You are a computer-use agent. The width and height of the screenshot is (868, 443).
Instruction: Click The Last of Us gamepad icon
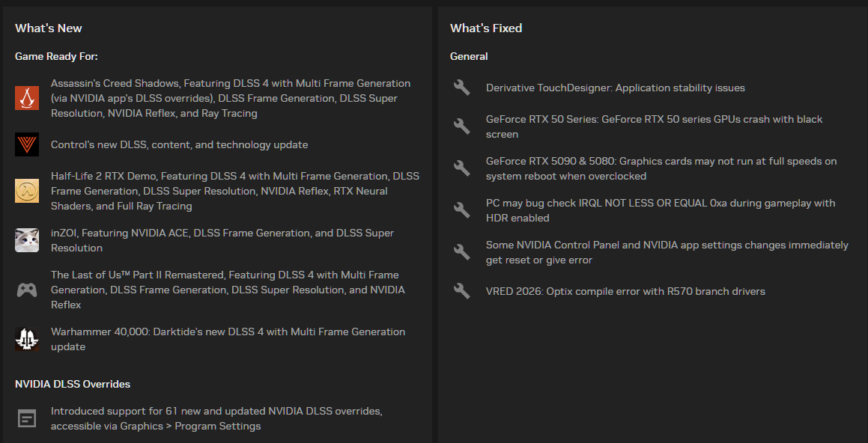pyautogui.click(x=26, y=290)
